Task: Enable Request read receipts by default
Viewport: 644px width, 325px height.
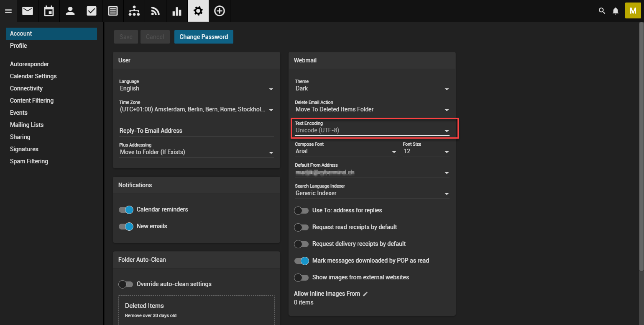Action: pos(302,227)
